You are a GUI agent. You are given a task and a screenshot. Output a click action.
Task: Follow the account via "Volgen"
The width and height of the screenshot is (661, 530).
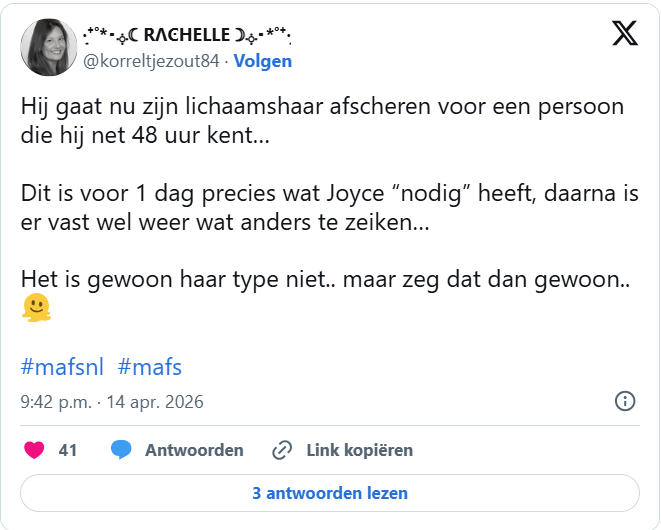(263, 61)
